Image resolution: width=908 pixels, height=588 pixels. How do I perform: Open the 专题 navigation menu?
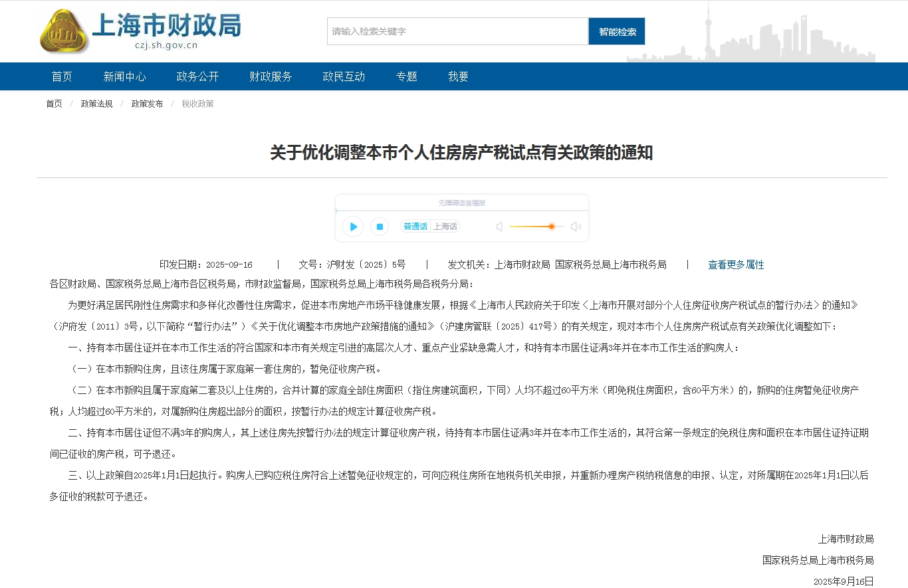pyautogui.click(x=406, y=76)
